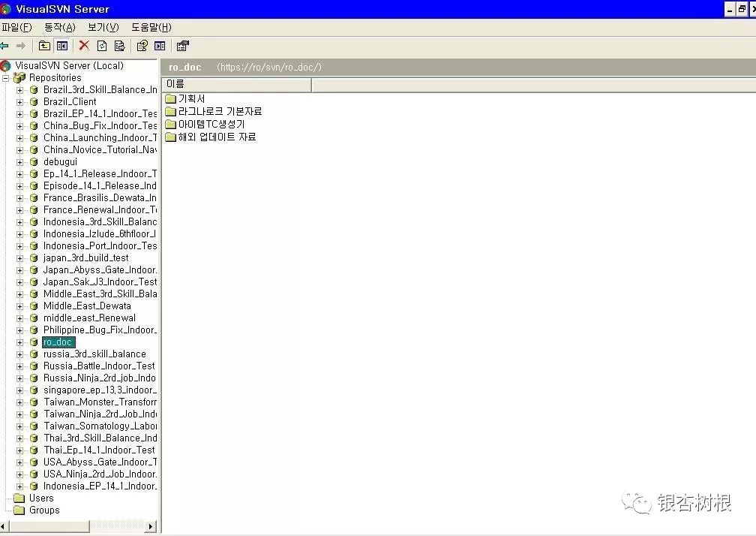Open the 동작(A) menu

coord(60,28)
